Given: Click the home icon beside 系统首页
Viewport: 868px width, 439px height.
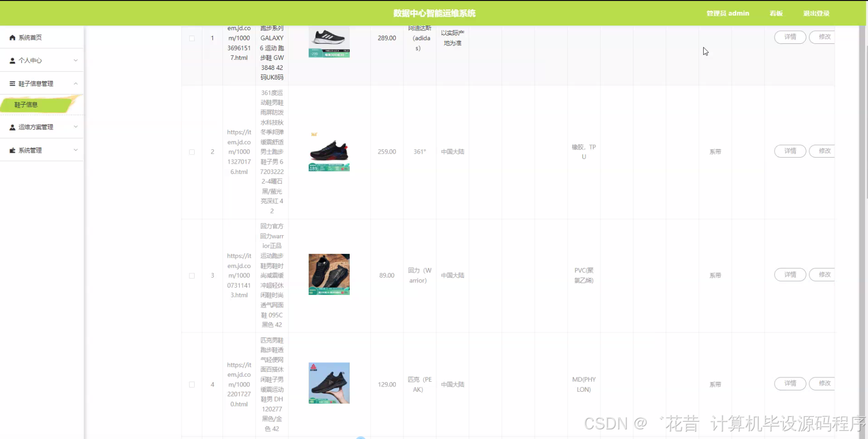Looking at the screenshot, I should point(13,38).
